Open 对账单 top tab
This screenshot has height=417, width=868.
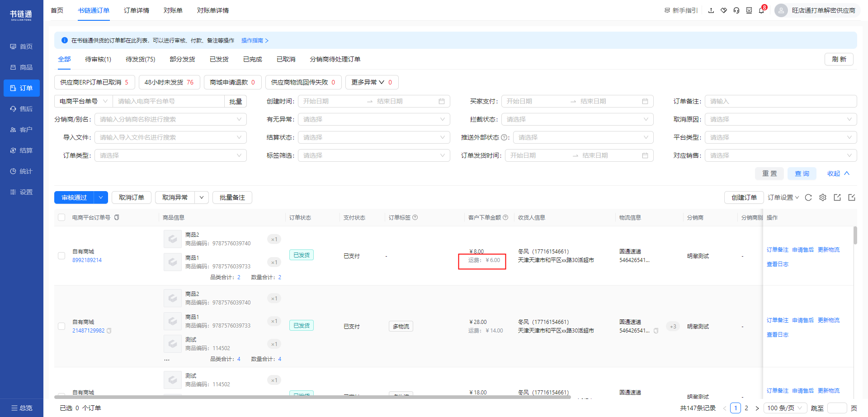(173, 10)
